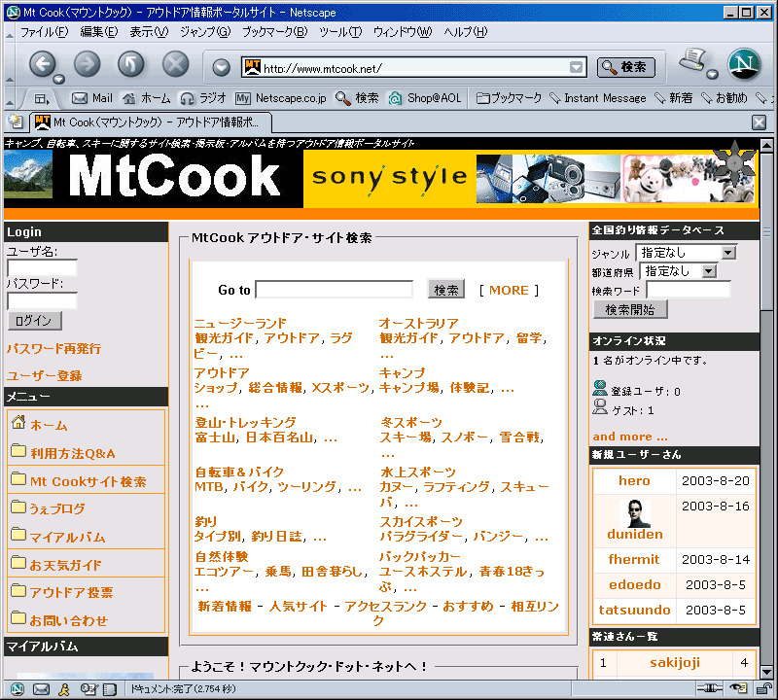Open the Print options dropdown arrow
The width and height of the screenshot is (778, 700).
click(712, 75)
